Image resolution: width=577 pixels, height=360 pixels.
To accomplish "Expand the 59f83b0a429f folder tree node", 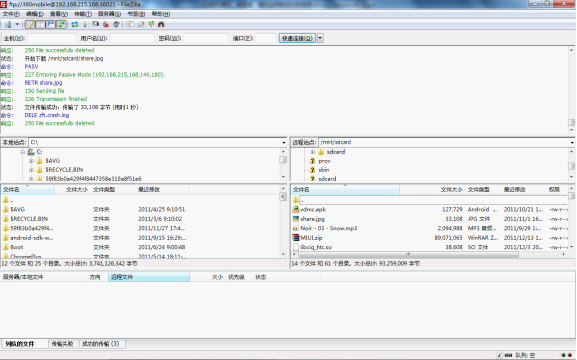I will 31,179.
